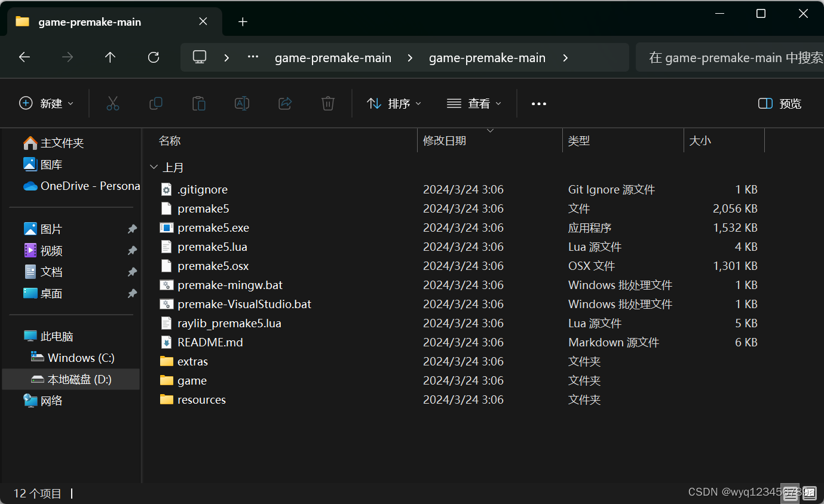Open the 查看 view dropdown
This screenshot has width=824, height=504.
(474, 103)
